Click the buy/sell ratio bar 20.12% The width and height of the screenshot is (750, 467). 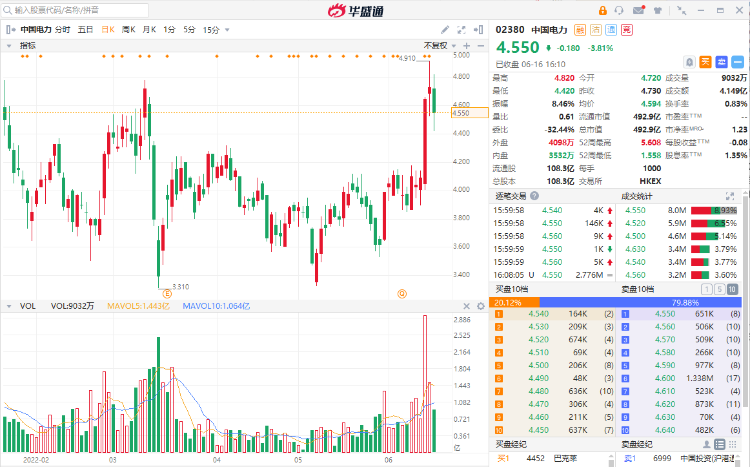[x=514, y=302]
